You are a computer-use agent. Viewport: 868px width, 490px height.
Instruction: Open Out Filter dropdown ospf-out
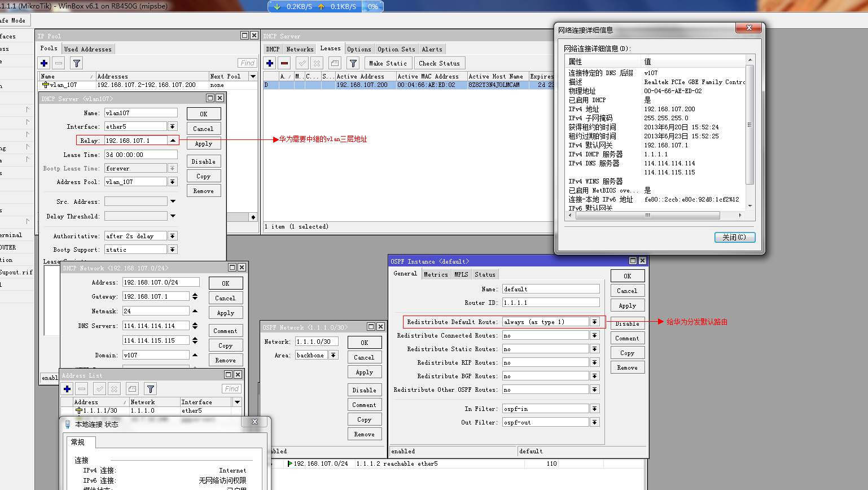(594, 422)
